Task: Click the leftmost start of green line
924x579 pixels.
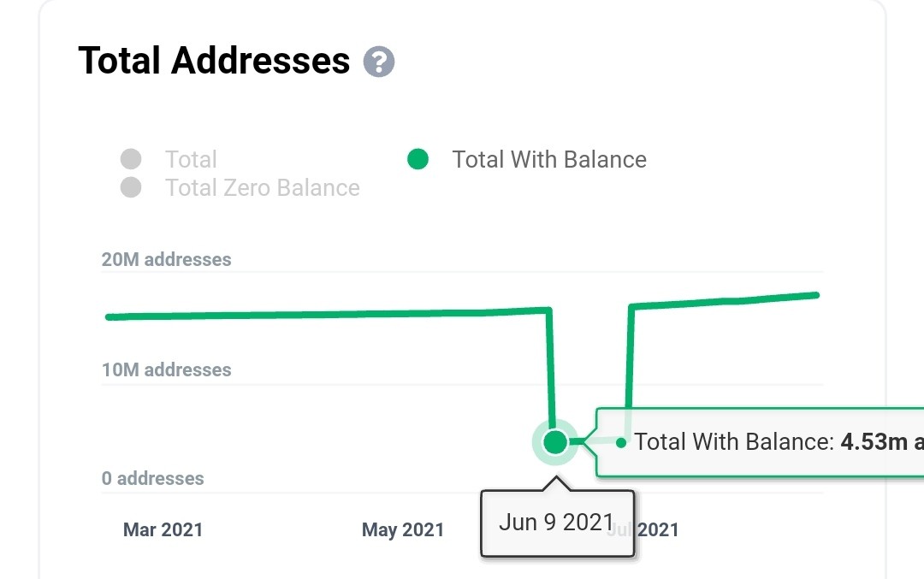Action: click(109, 317)
